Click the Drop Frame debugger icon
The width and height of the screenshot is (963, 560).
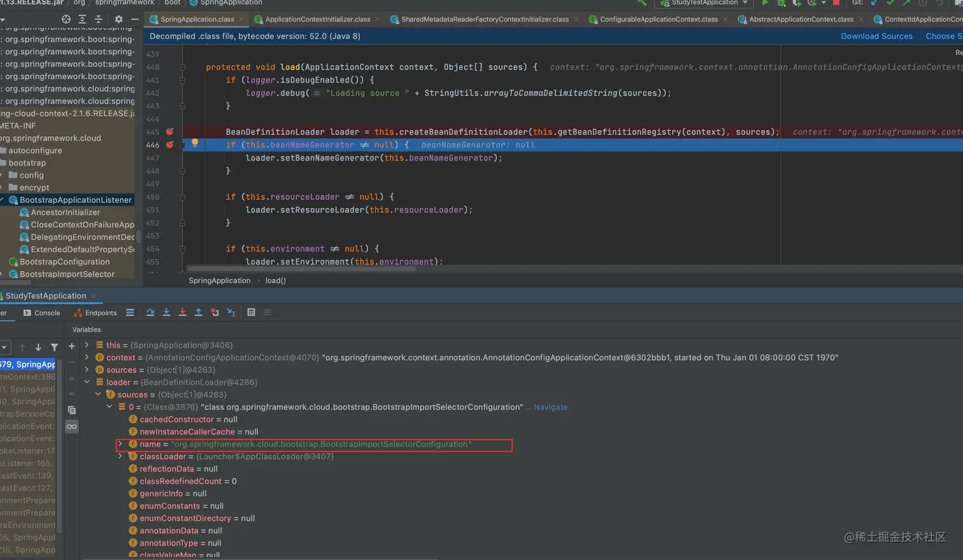[215, 312]
